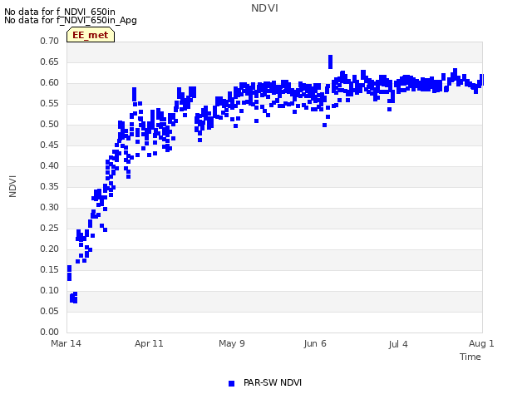This screenshot has height=399, width=532.
Task: Click the blue PAR-SW NDVI legend swatch
Action: [x=231, y=383]
